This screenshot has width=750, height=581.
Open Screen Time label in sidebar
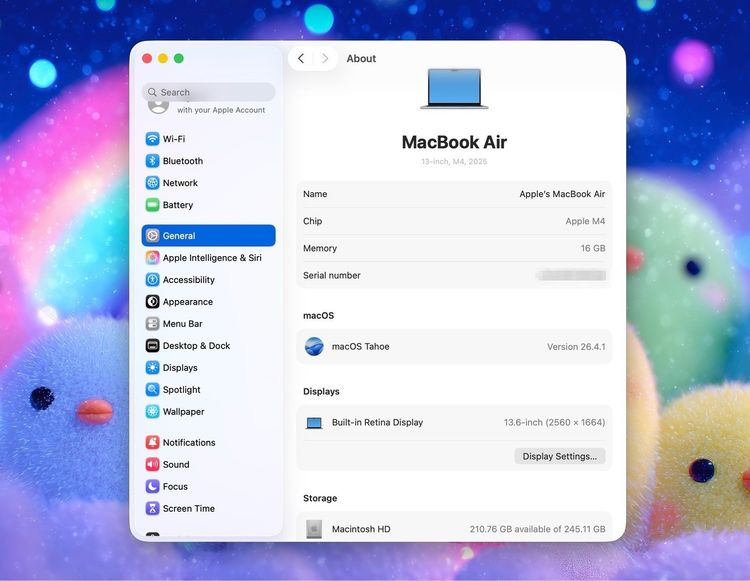[x=188, y=508]
